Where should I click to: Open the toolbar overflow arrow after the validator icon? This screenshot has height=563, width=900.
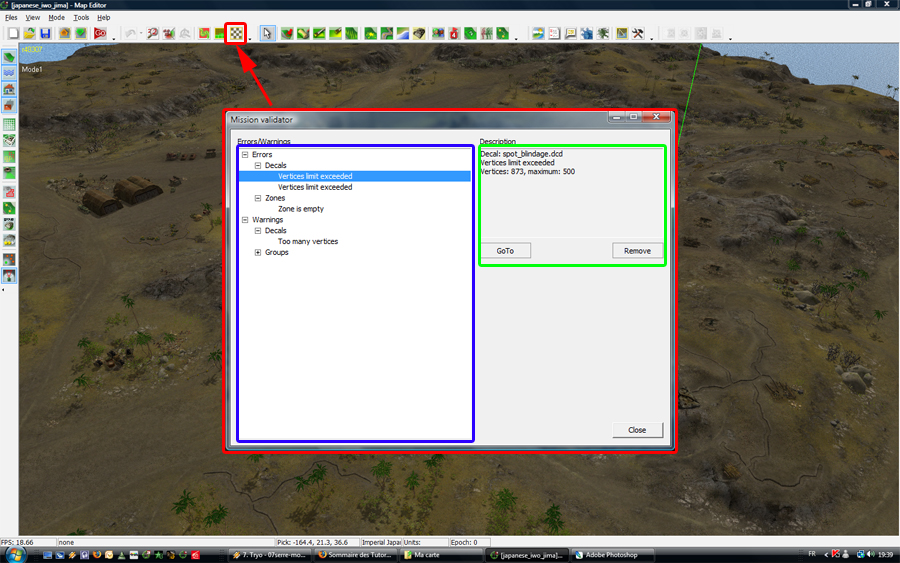pyautogui.click(x=250, y=38)
